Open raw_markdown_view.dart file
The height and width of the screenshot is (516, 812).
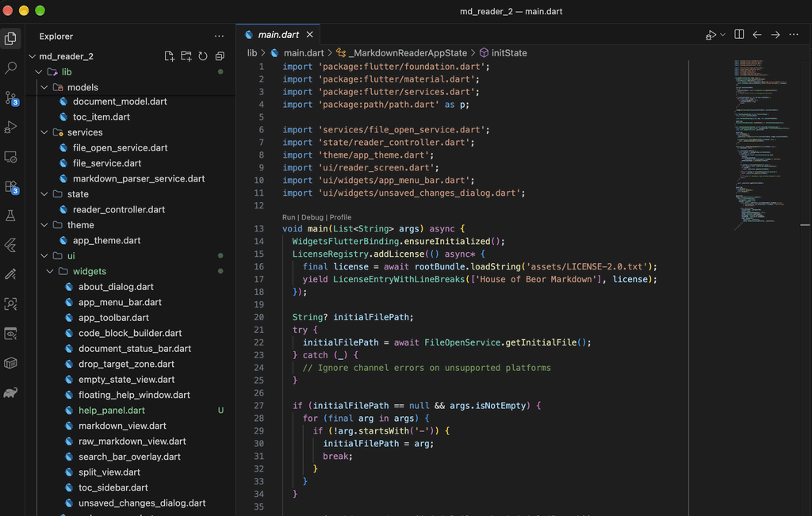click(x=132, y=441)
